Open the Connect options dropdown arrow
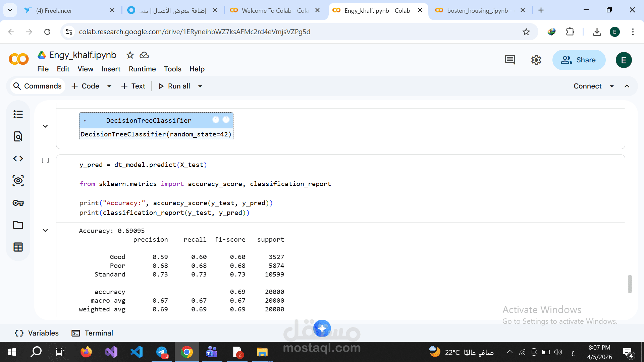The width and height of the screenshot is (644, 362). click(612, 86)
